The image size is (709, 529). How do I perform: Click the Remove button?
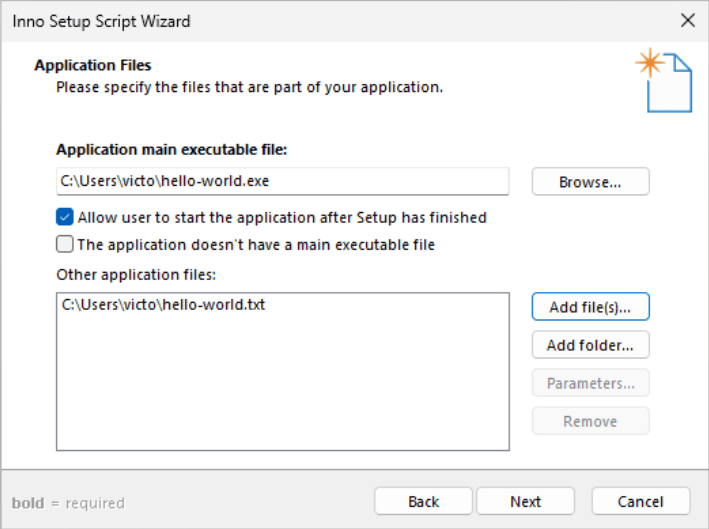click(591, 421)
